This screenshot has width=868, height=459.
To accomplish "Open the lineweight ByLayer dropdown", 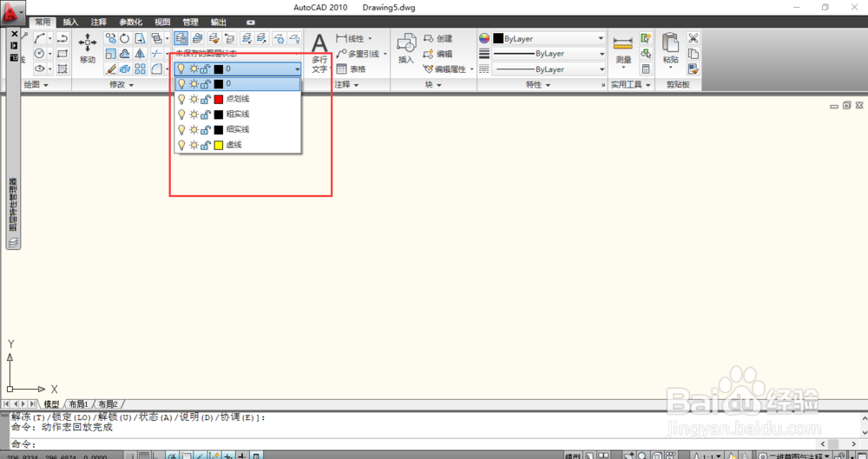I will coord(549,54).
